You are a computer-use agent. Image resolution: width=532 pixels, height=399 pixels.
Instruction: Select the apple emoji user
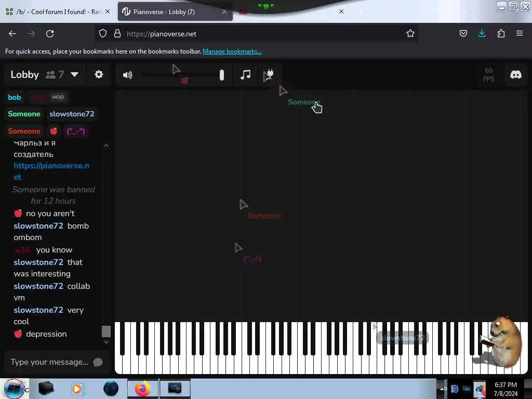coord(54,131)
